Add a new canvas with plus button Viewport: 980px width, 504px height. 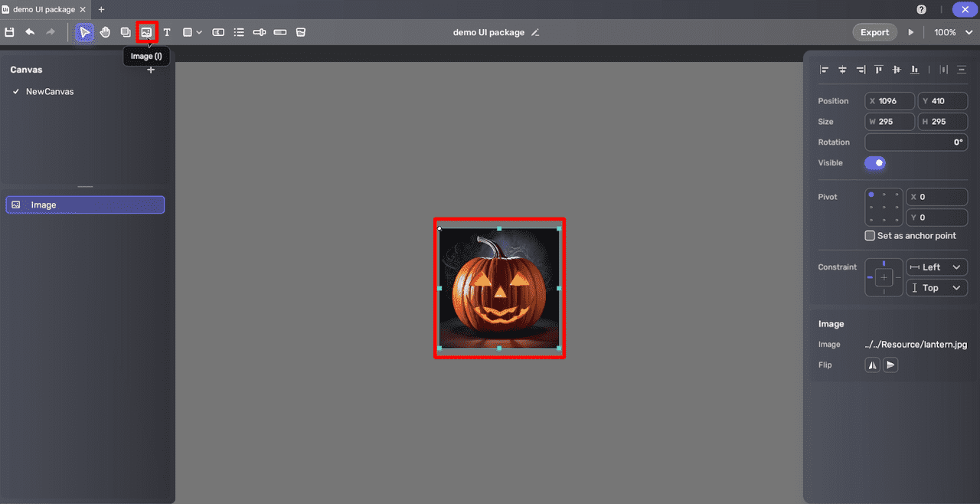tap(151, 70)
